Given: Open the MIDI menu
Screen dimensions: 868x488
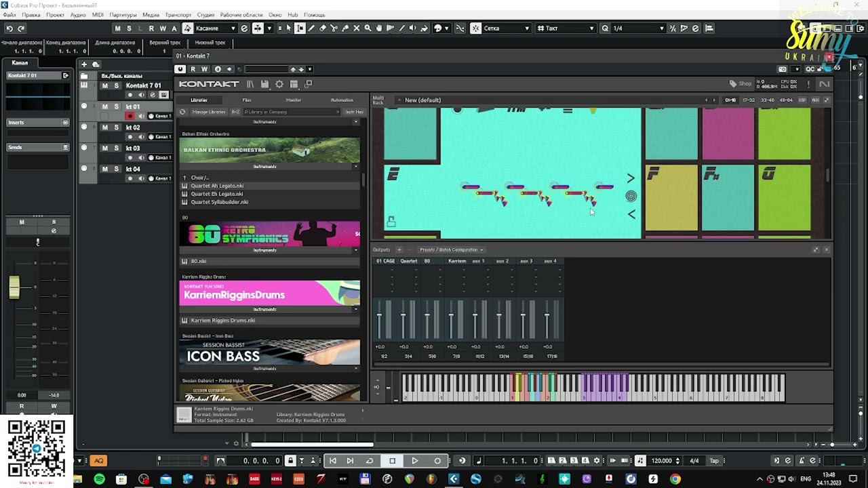Looking at the screenshot, I should [x=98, y=14].
